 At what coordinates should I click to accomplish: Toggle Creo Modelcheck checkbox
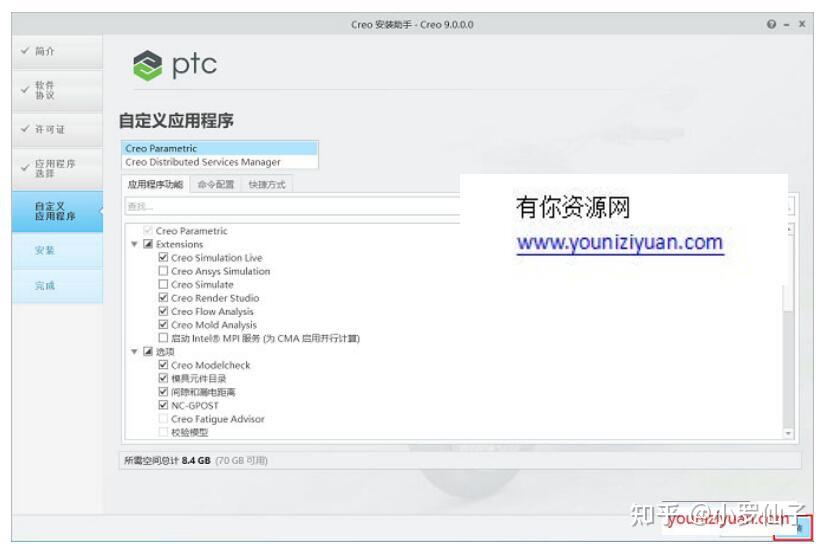[x=163, y=365]
